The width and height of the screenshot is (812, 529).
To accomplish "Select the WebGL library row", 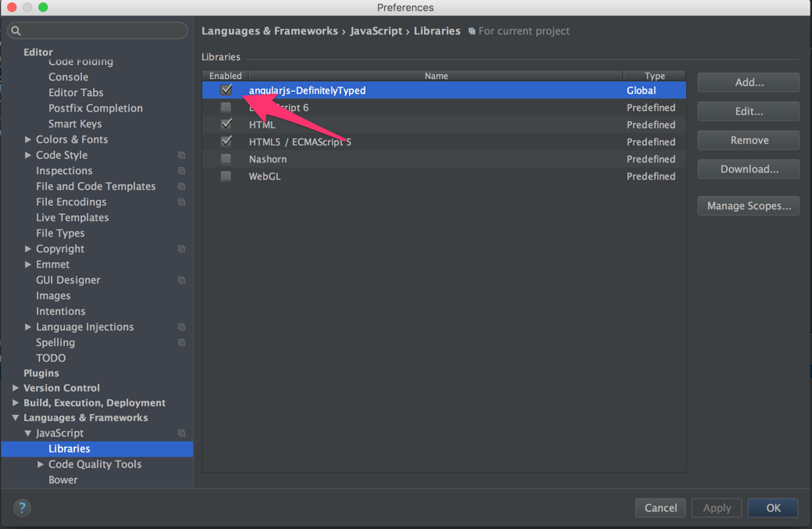I will [444, 176].
